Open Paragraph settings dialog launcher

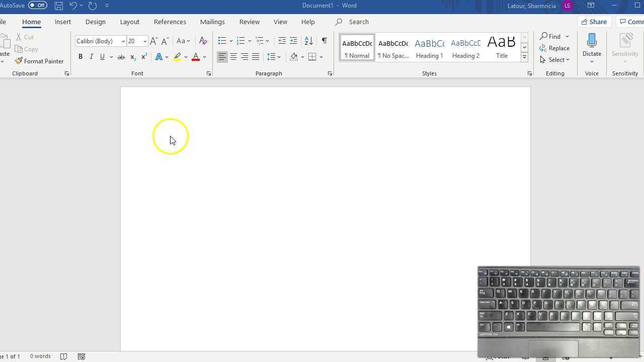(x=330, y=74)
